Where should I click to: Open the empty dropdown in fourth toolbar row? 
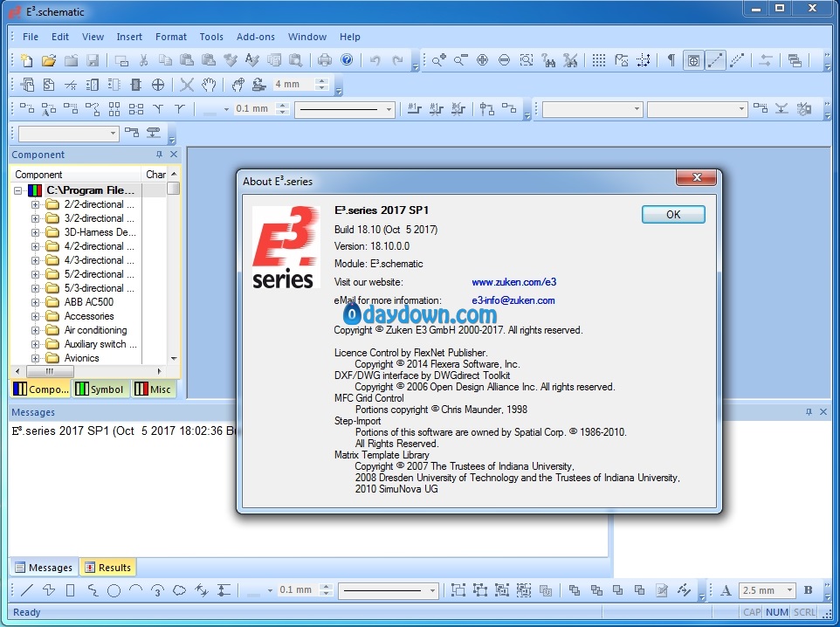pos(68,133)
